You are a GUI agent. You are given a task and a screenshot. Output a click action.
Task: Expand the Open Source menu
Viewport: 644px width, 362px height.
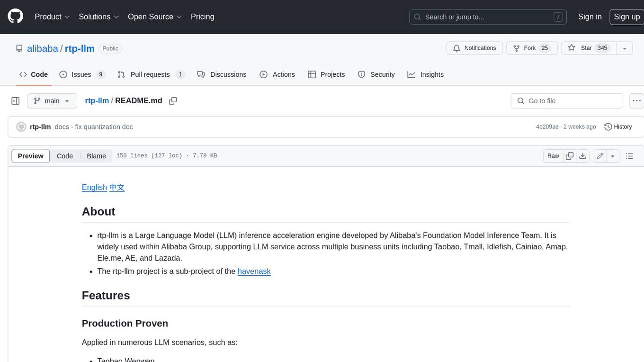pyautogui.click(x=155, y=17)
